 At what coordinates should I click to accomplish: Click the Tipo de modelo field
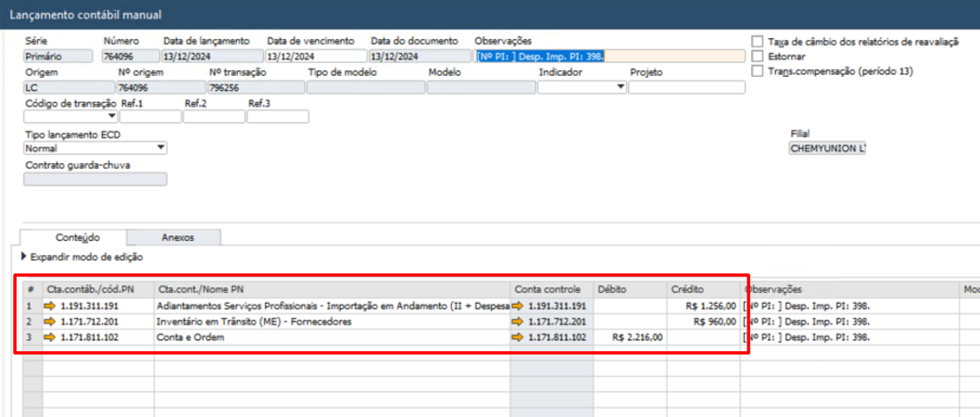[x=366, y=87]
